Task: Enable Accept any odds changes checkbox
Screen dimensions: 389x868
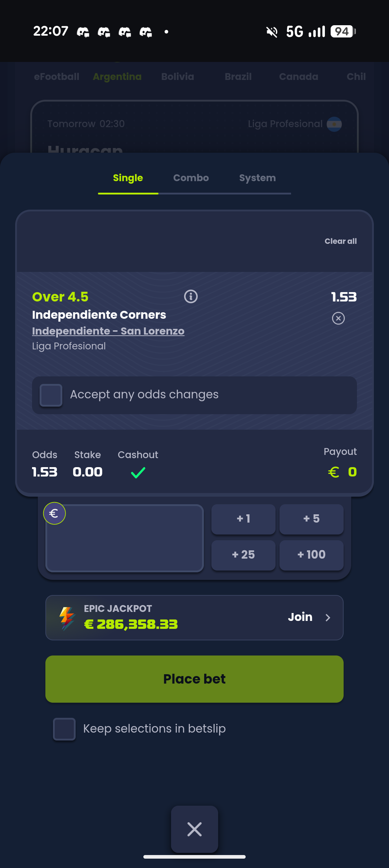Action: tap(51, 395)
